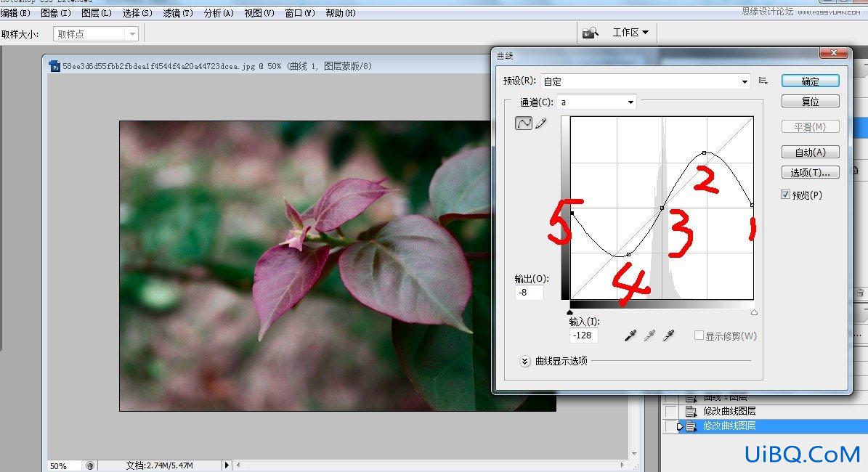Click the 文档:2.74M/5.47M status text

(159, 466)
